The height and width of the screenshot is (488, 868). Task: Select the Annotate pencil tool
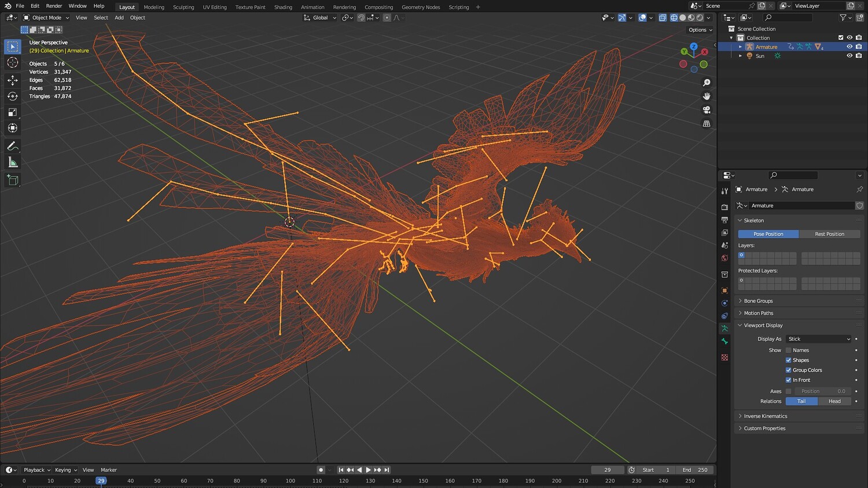12,146
